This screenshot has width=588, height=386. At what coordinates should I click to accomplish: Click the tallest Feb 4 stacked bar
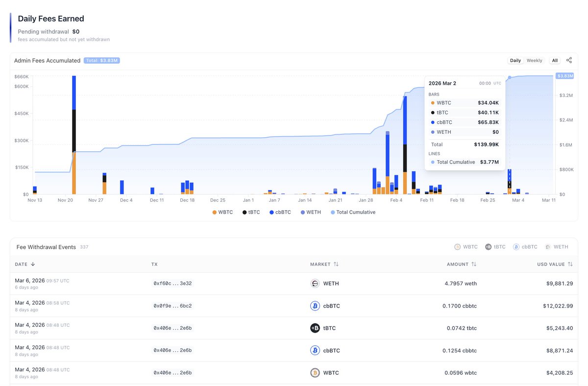[x=405, y=145]
